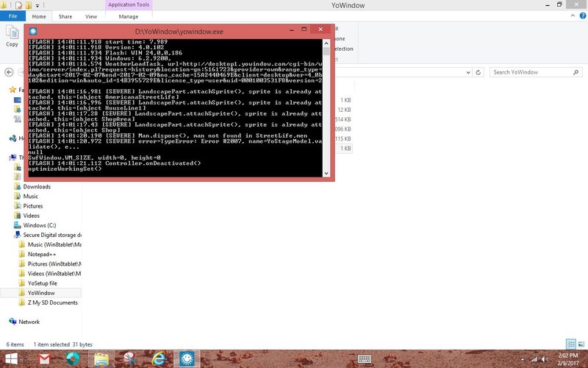The width and height of the screenshot is (588, 368).
Task: Click the refresh icon beside the address bar
Action: pyautogui.click(x=478, y=72)
